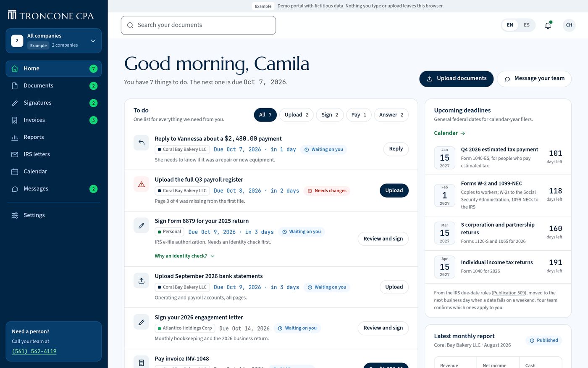Click the Published status badge
Viewport: 588px width, 368px height.
click(544, 341)
